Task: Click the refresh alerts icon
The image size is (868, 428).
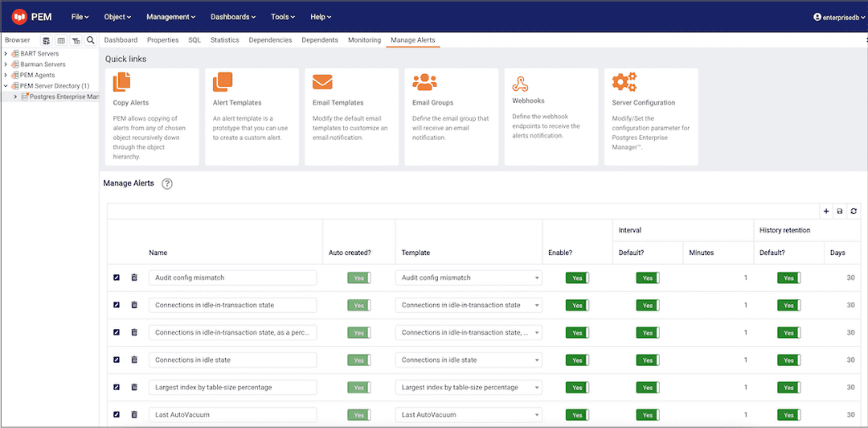Action: (x=854, y=211)
